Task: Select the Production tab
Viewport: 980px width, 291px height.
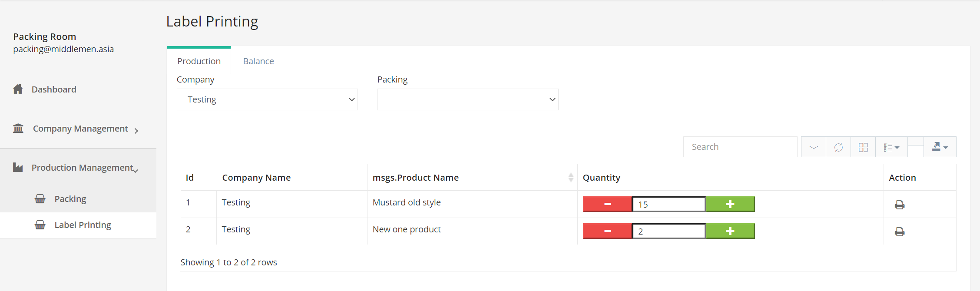Action: coord(199,61)
